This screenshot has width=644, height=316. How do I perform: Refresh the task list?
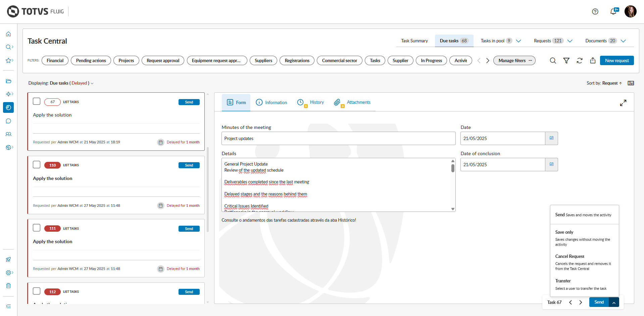580,60
